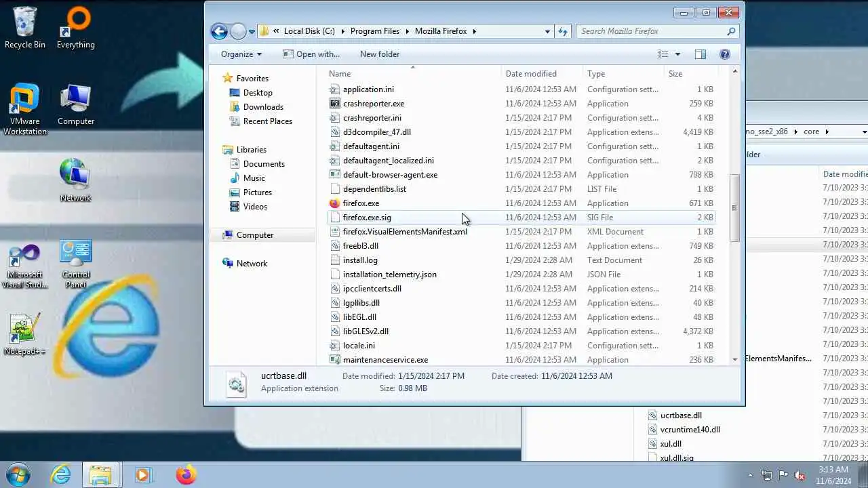The height and width of the screenshot is (488, 868).
Task: Open the Control Panel desktop icon
Action: [x=75, y=264]
